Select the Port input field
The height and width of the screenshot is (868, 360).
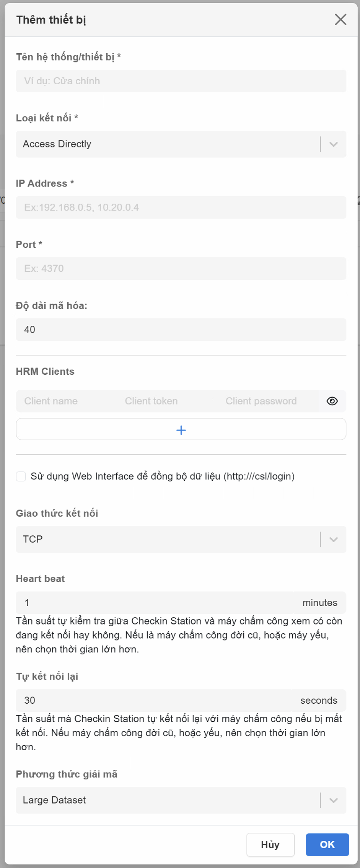[181, 269]
